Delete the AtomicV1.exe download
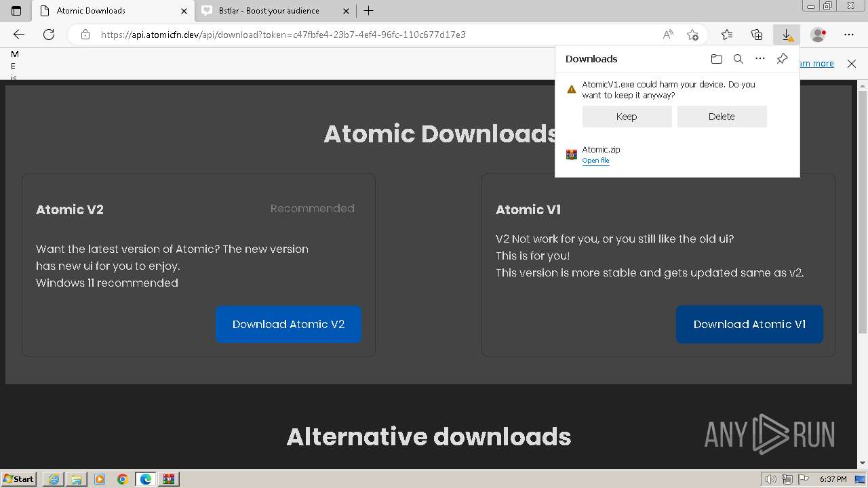Screen dimensions: 868x488 pos(722,117)
